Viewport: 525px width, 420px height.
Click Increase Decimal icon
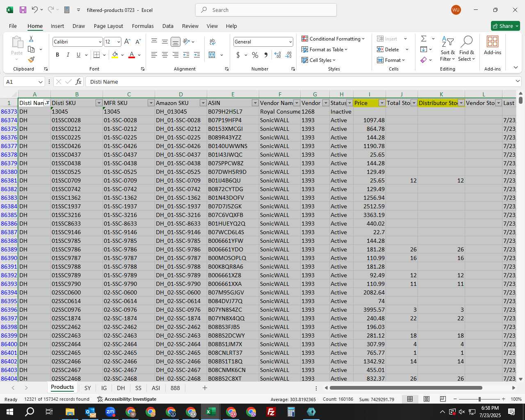pos(278,55)
